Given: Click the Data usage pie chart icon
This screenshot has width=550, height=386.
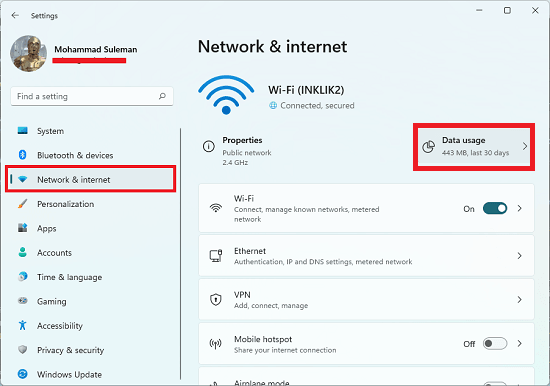Looking at the screenshot, I should point(428,146).
